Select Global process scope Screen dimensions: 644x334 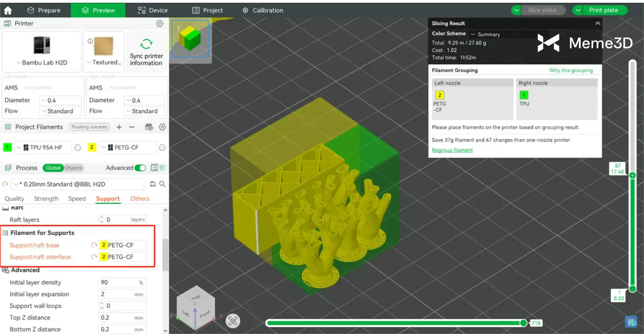pyautogui.click(x=53, y=168)
